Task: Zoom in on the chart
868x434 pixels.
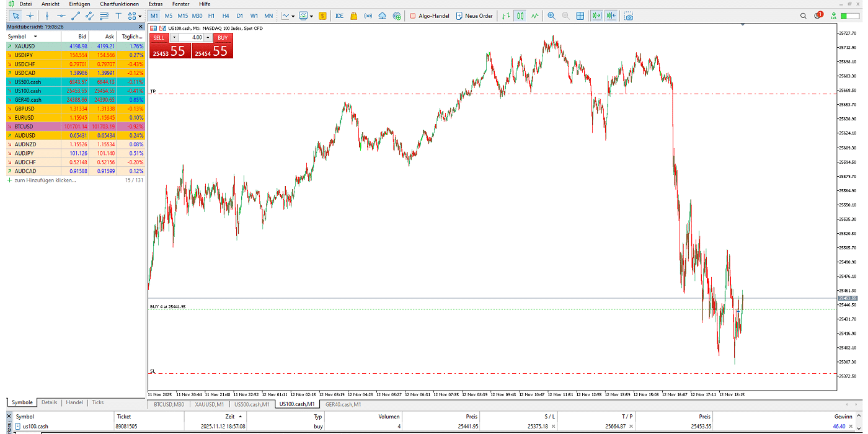Action: pyautogui.click(x=551, y=15)
